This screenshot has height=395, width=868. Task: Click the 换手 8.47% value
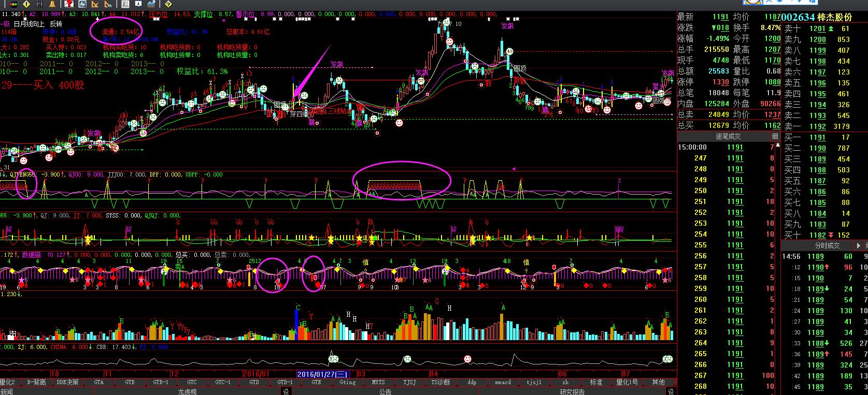coord(770,27)
